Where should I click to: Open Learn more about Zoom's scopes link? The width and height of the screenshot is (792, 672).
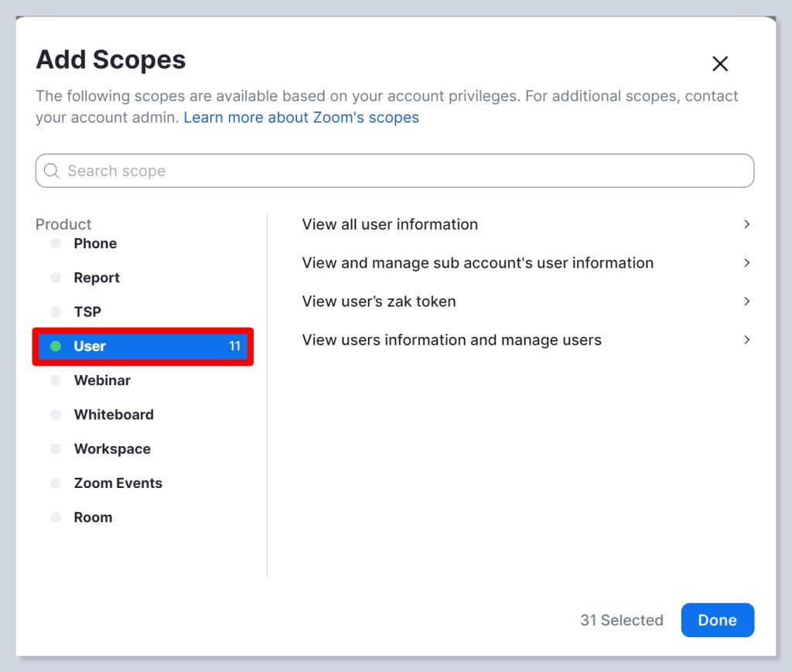coord(301,118)
